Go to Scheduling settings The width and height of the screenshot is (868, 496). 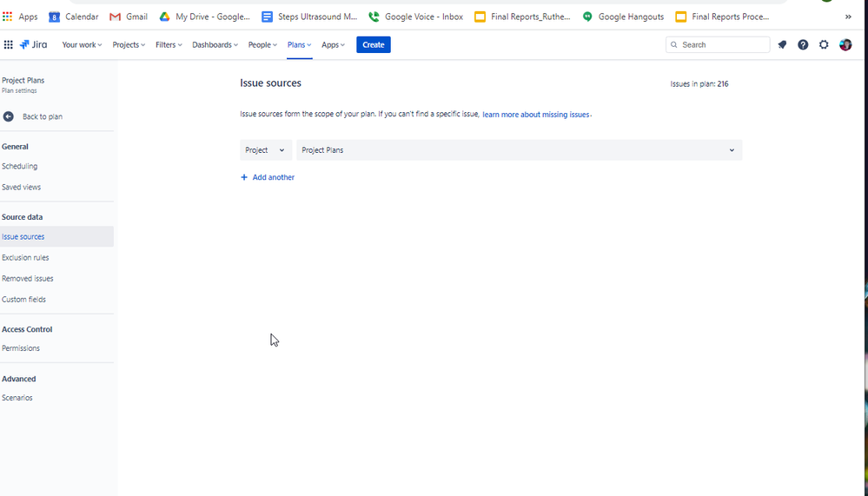[19, 166]
